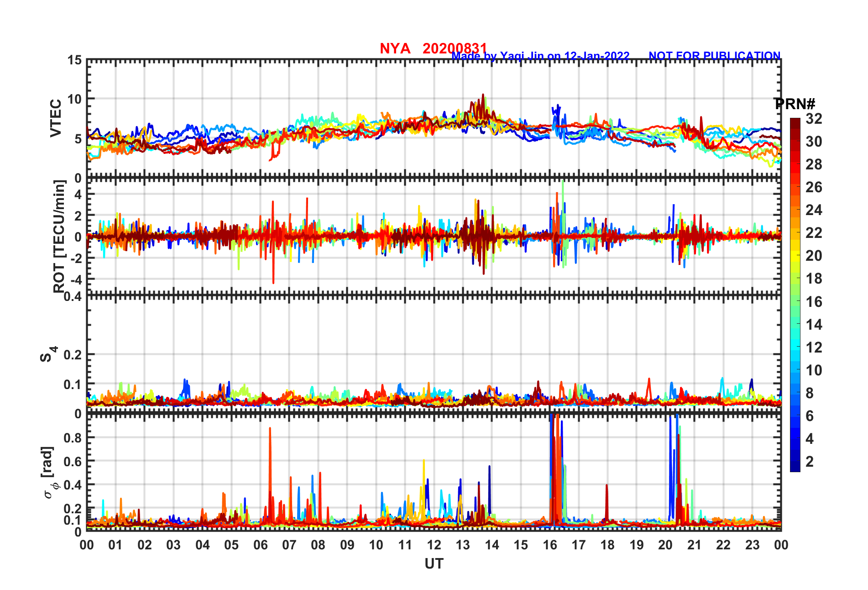Click the S4 axis label

click(48, 354)
